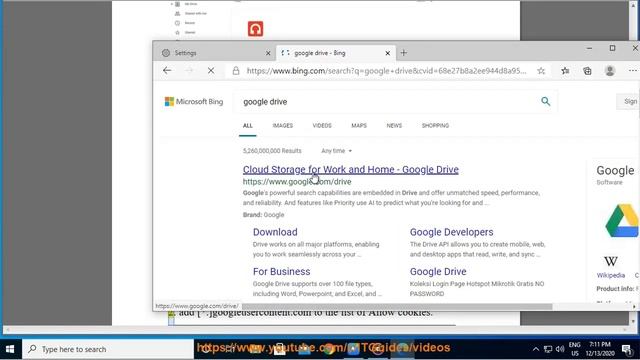640x360 pixels.
Task: Click the Type here to search taskbar box
Action: click(108, 349)
